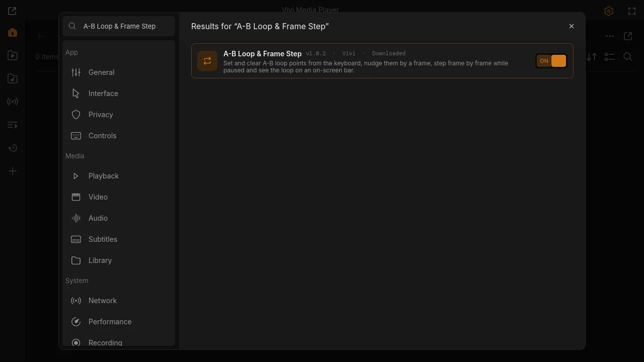This screenshot has width=644, height=362.
Task: Show Audio settings
Action: tap(119, 218)
